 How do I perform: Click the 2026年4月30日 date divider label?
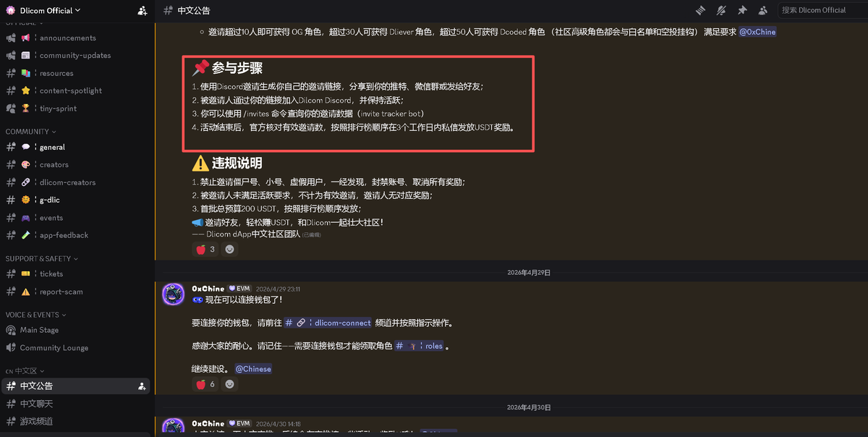529,407
